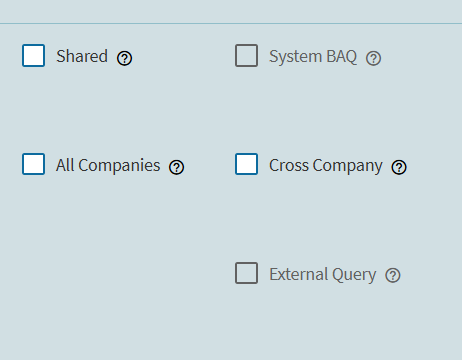The height and width of the screenshot is (360, 462).
Task: Click the Cross Company label text
Action: (x=326, y=165)
